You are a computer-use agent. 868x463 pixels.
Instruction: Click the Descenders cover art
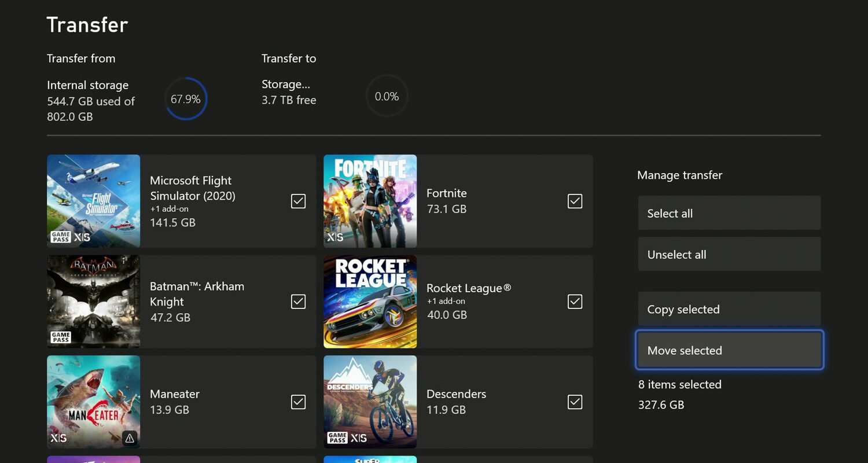pyautogui.click(x=370, y=402)
